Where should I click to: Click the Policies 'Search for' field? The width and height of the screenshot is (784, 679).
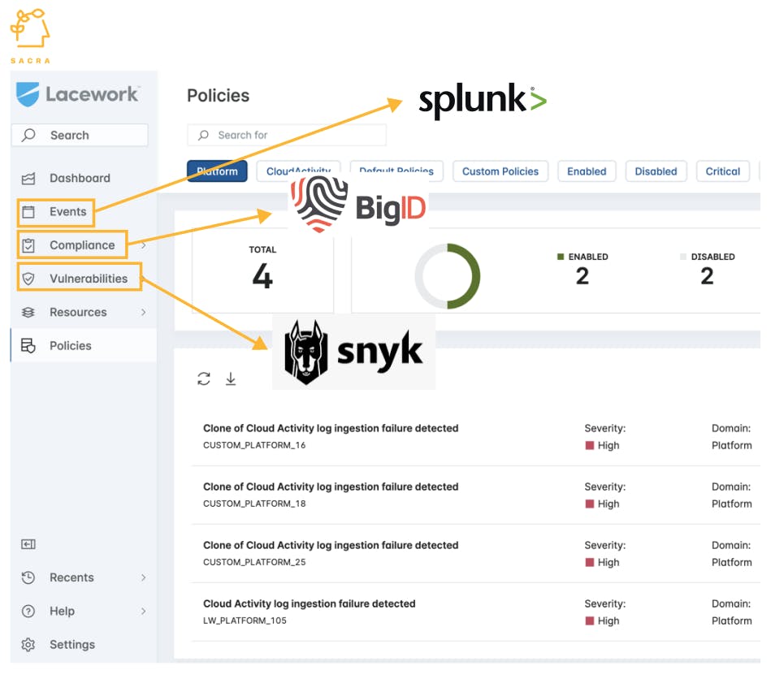pos(287,135)
